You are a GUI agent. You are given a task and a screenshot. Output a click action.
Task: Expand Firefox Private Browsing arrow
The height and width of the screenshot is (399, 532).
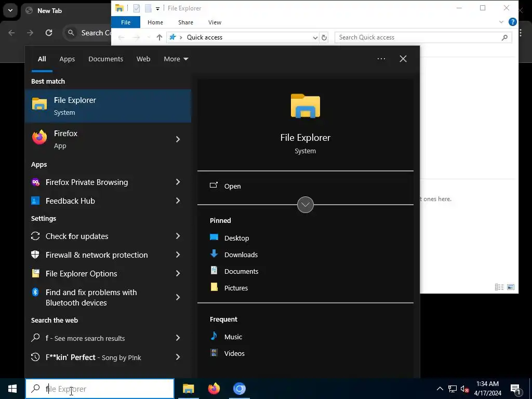tap(178, 182)
